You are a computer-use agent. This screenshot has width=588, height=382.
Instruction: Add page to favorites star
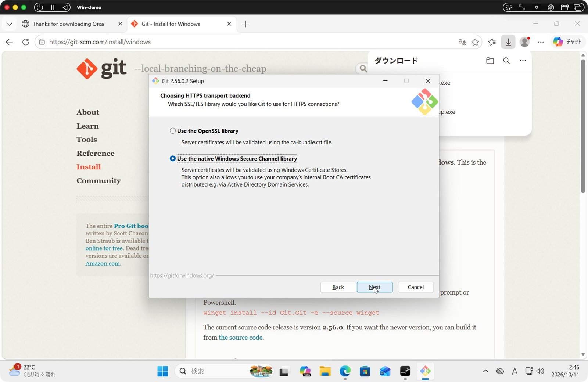[x=475, y=42]
